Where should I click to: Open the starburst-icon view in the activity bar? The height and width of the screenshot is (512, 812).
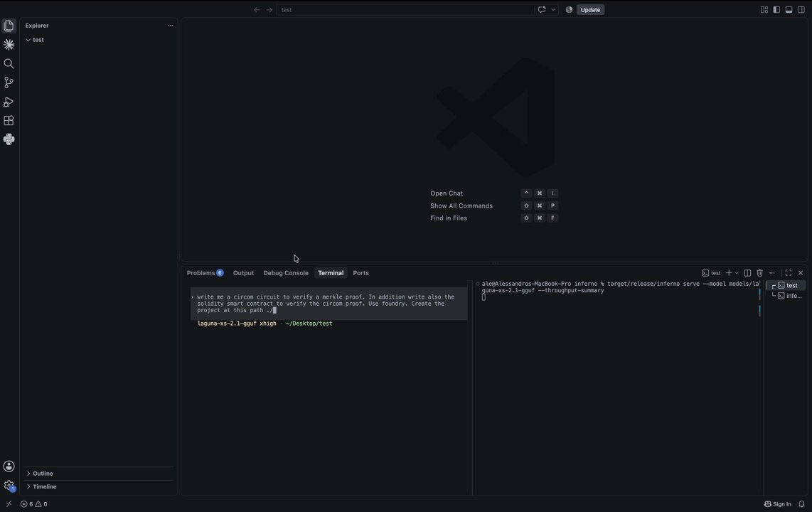(x=9, y=45)
